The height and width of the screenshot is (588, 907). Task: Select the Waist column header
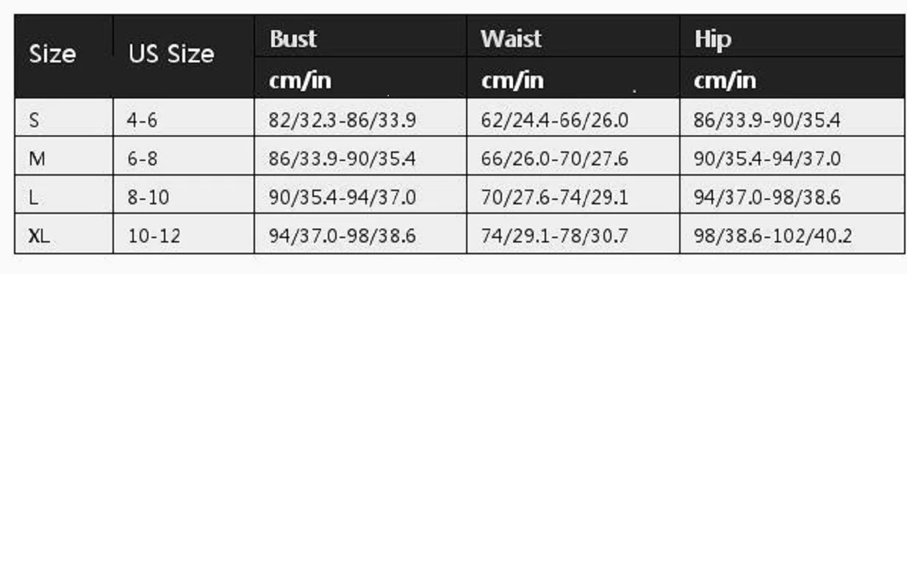(x=511, y=39)
